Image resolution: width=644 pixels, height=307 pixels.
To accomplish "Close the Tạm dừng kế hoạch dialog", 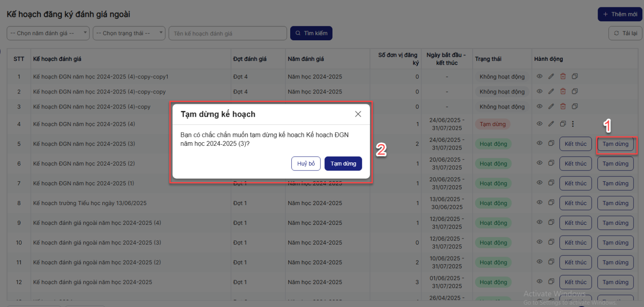I will (358, 114).
